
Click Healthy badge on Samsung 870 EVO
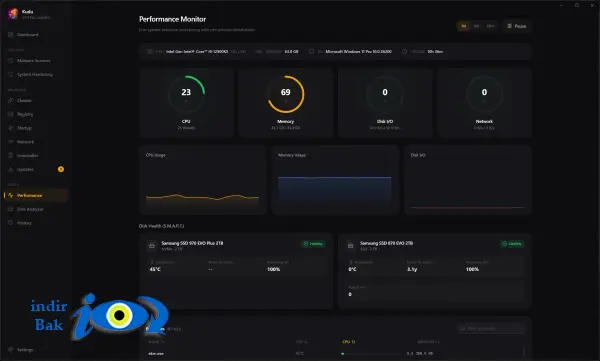point(512,244)
